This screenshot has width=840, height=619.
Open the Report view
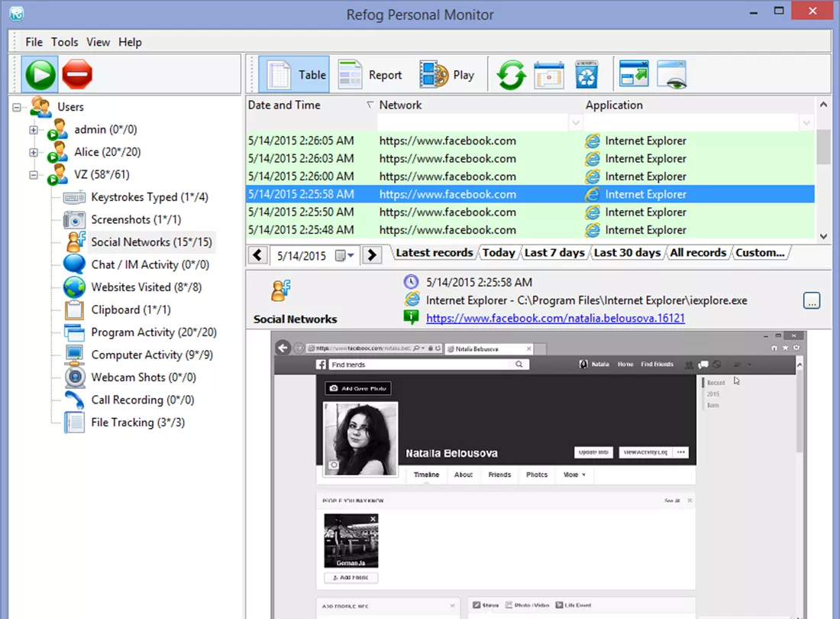tap(370, 74)
